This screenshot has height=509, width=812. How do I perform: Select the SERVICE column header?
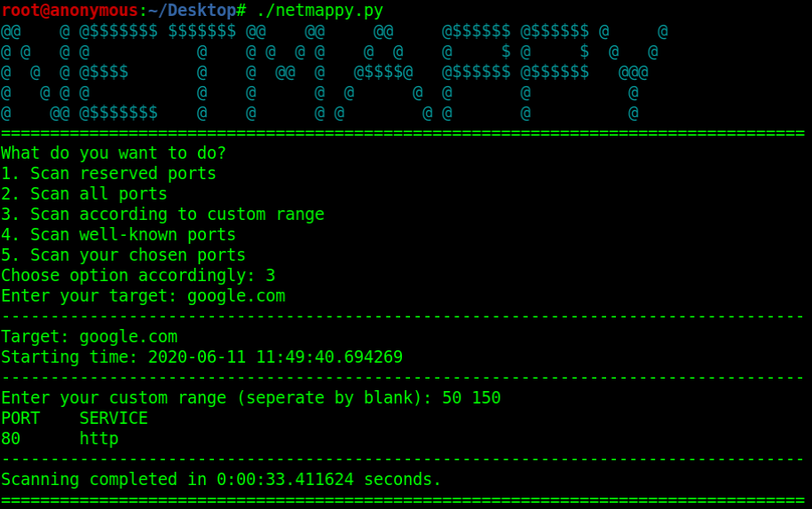[114, 418]
